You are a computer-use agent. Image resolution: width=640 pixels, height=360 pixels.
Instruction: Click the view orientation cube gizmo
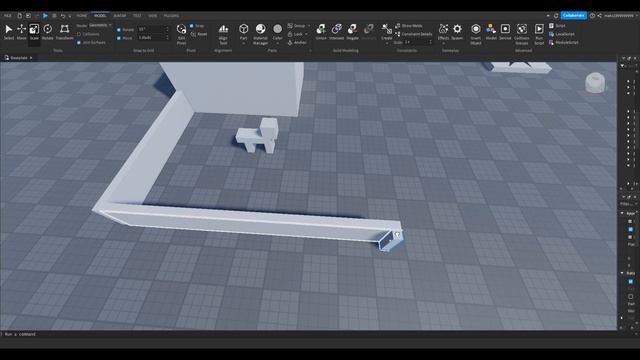595,82
